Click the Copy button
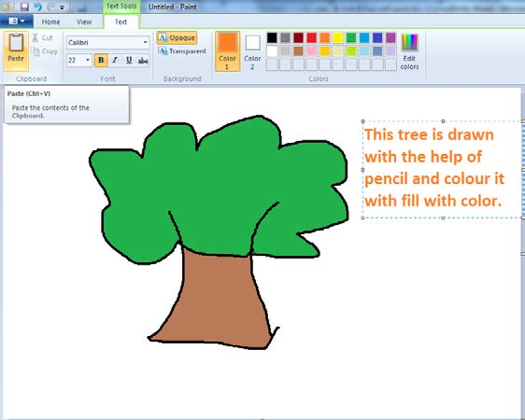Screen dimensions: 525x420 45,51
